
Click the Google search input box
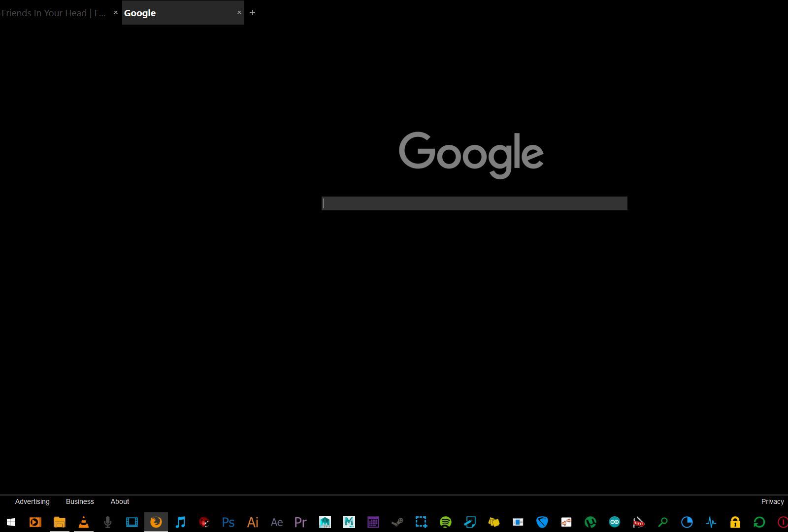[474, 203]
